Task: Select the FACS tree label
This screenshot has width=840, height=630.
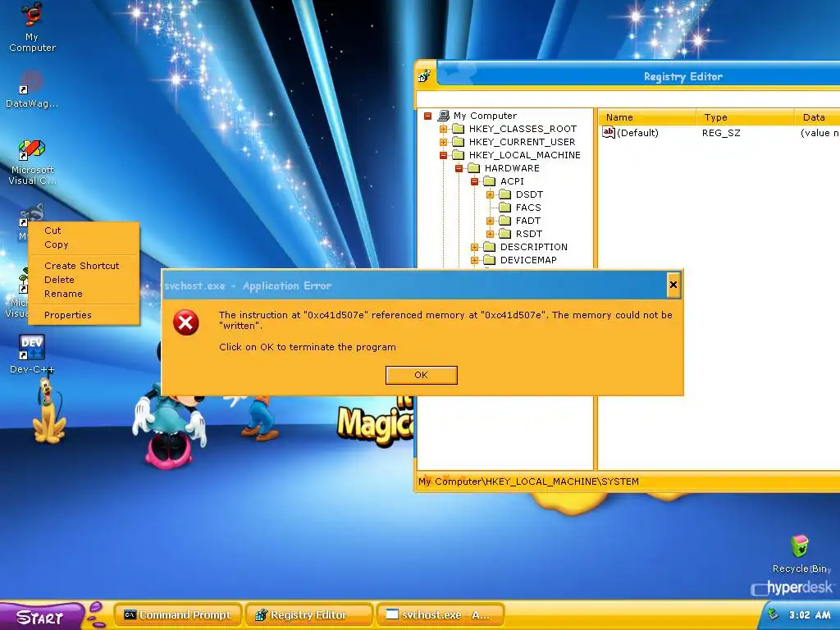Action: (528, 208)
